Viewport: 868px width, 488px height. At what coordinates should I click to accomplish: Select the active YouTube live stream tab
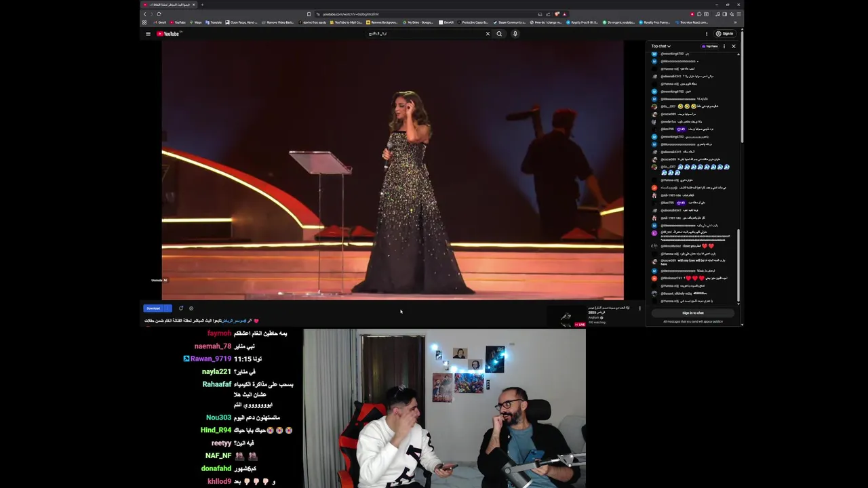(x=169, y=5)
